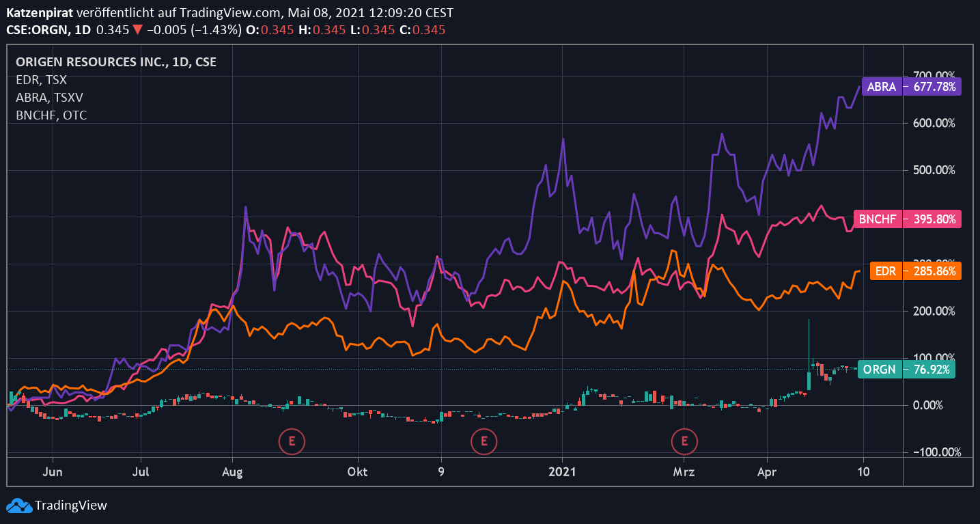This screenshot has width=980, height=524.
Task: Select the BNCHF, OTC legend entry
Action: tap(51, 115)
